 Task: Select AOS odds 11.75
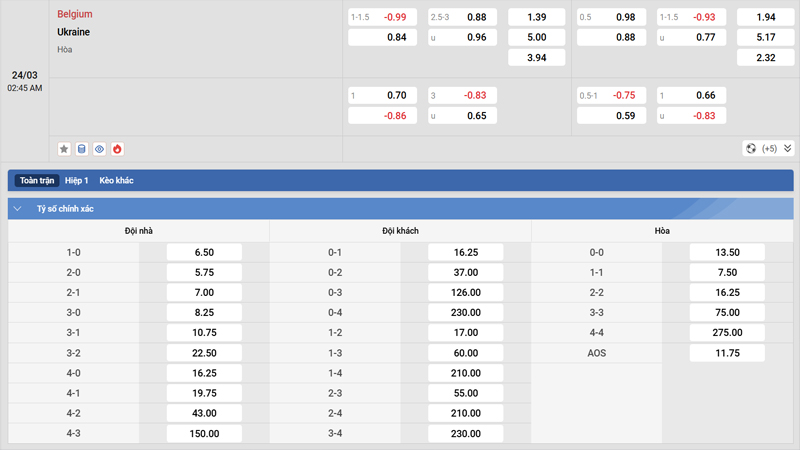[727, 353]
